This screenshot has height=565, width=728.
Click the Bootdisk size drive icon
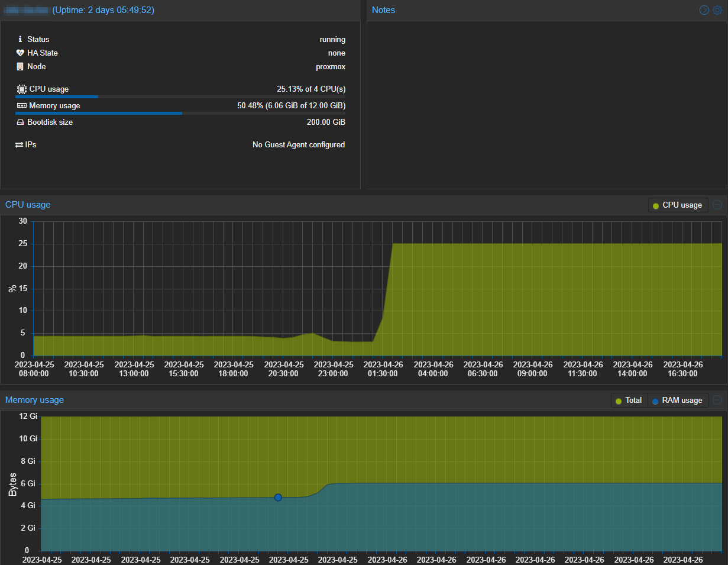click(x=20, y=122)
